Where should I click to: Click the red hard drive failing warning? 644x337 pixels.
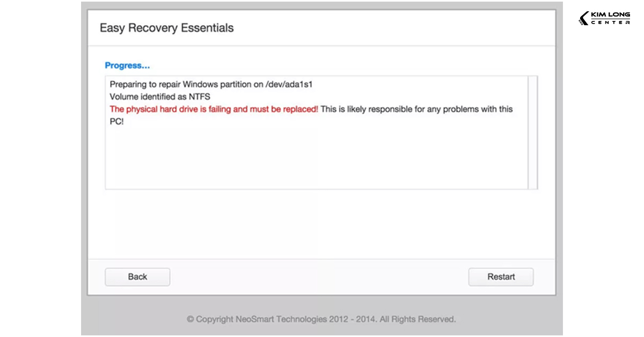tap(214, 109)
